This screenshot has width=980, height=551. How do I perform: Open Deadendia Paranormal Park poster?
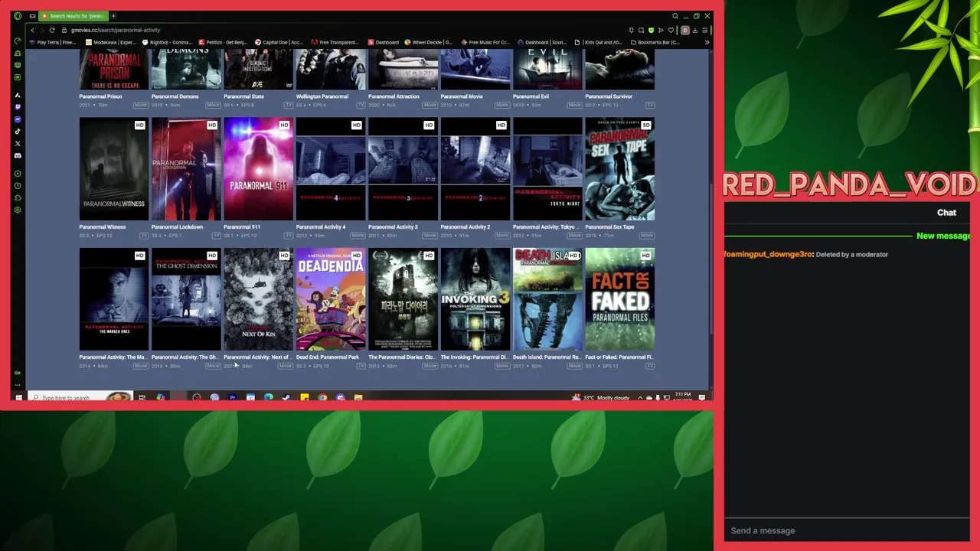(330, 299)
